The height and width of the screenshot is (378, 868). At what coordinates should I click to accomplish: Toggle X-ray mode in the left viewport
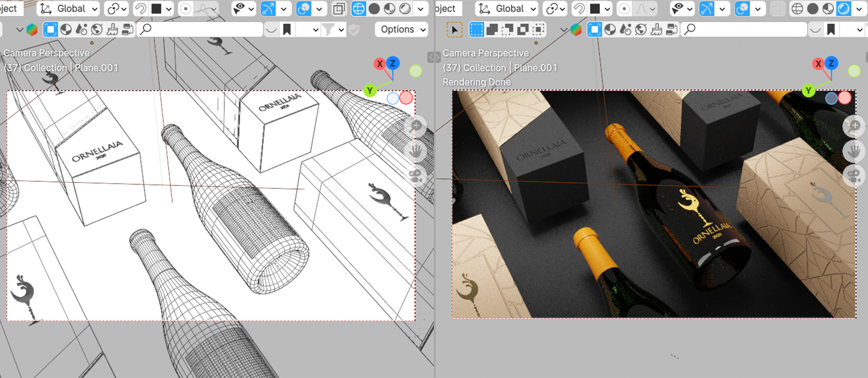point(339,9)
